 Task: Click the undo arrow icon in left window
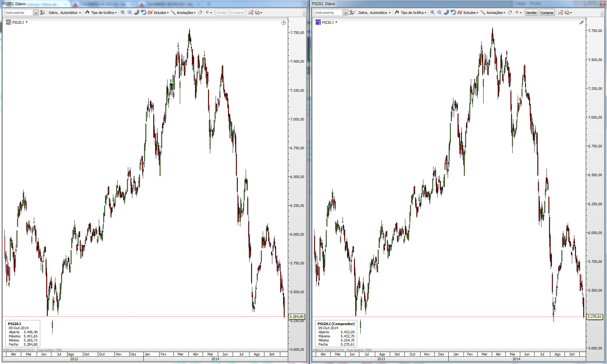[x=143, y=13]
